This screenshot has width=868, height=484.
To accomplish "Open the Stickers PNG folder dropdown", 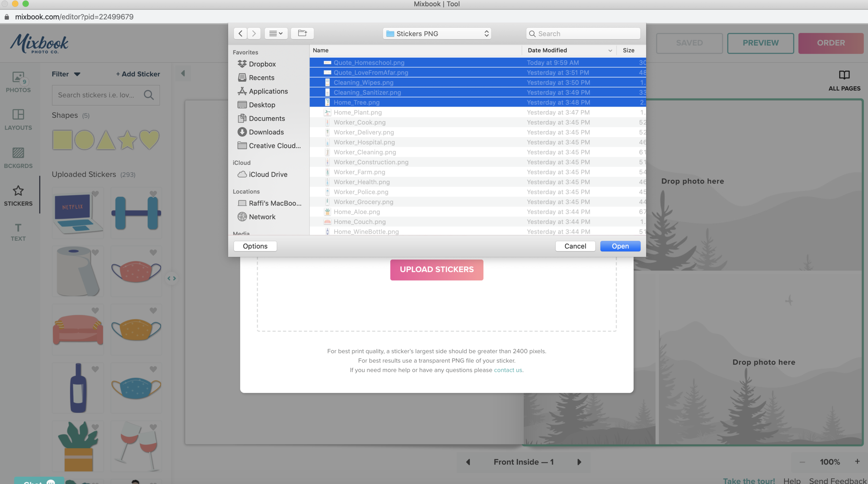I will click(x=437, y=34).
